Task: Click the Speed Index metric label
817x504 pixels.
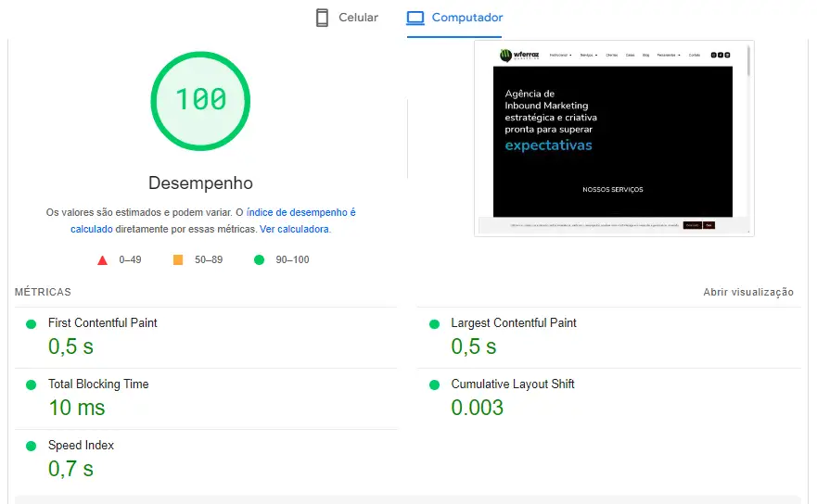Action: [81, 445]
